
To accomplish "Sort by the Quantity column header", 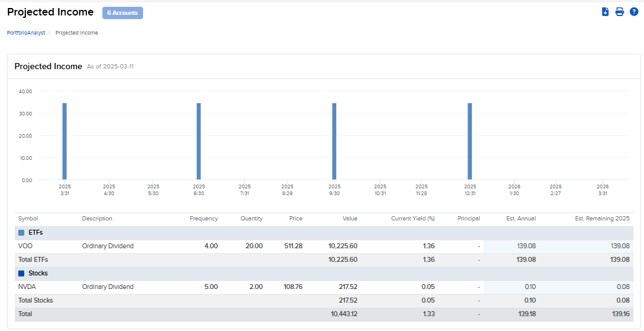I will pos(251,219).
